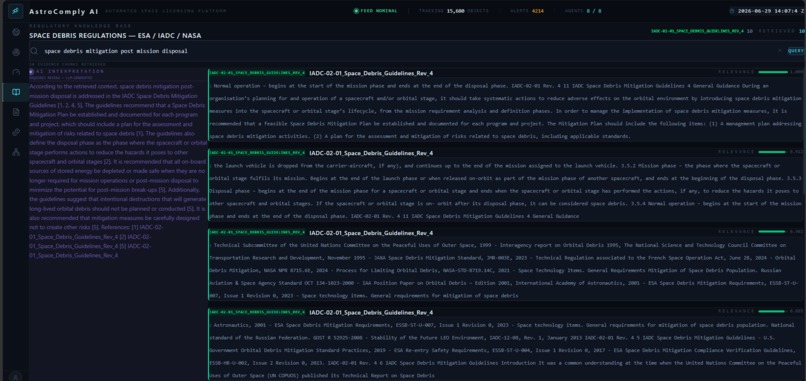806x381 pixels.
Task: Open the globe-shaped sidebar icon under the logo
Action: [16, 32]
